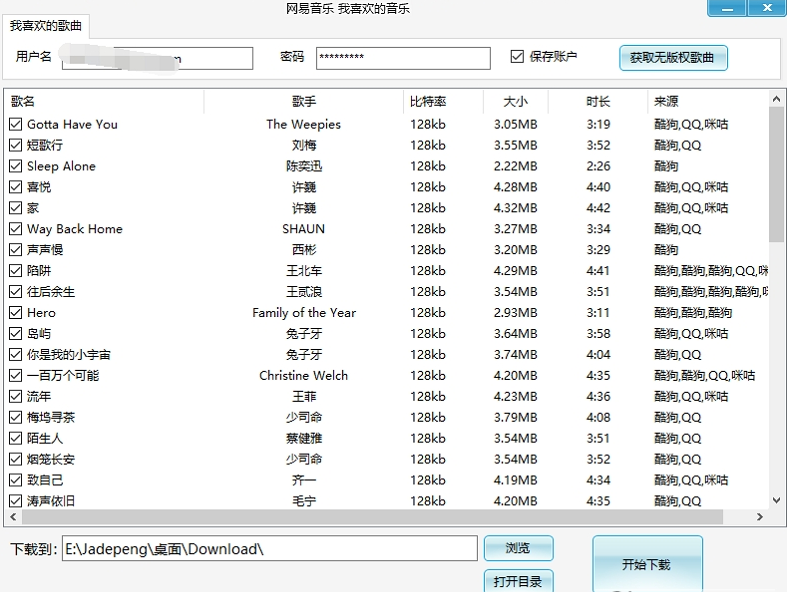Uncheck the 致自己 song checkbox

point(16,480)
